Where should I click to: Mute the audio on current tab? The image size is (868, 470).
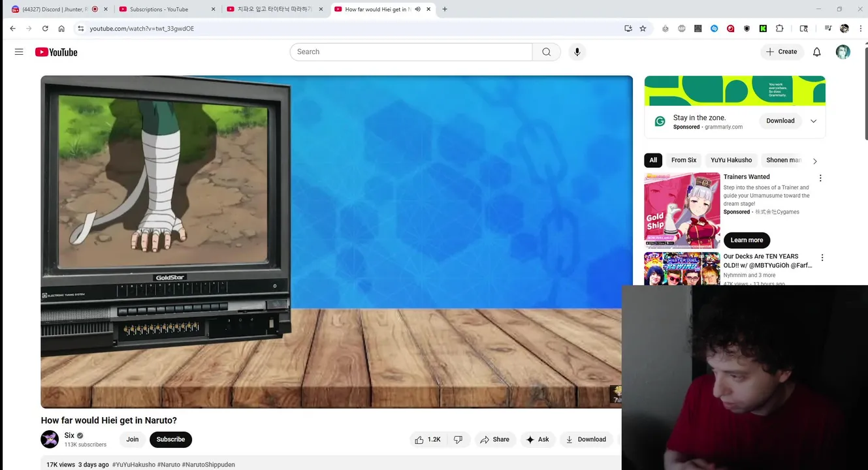coord(417,9)
